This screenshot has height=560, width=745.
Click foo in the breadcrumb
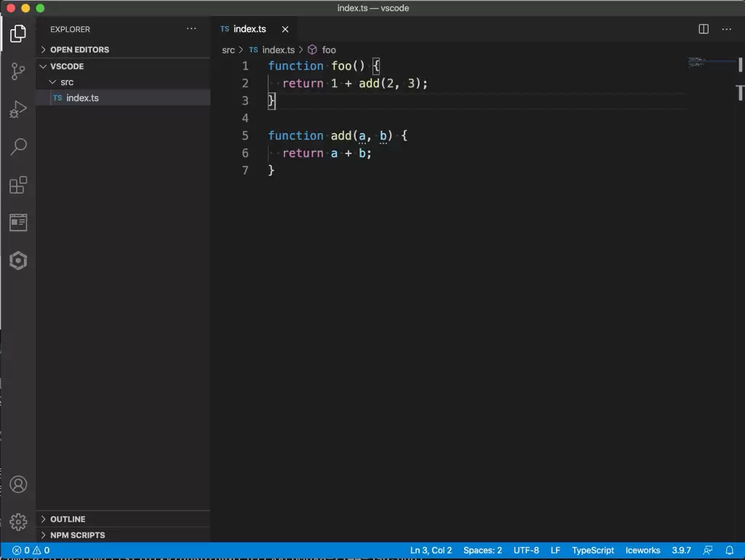coord(329,50)
